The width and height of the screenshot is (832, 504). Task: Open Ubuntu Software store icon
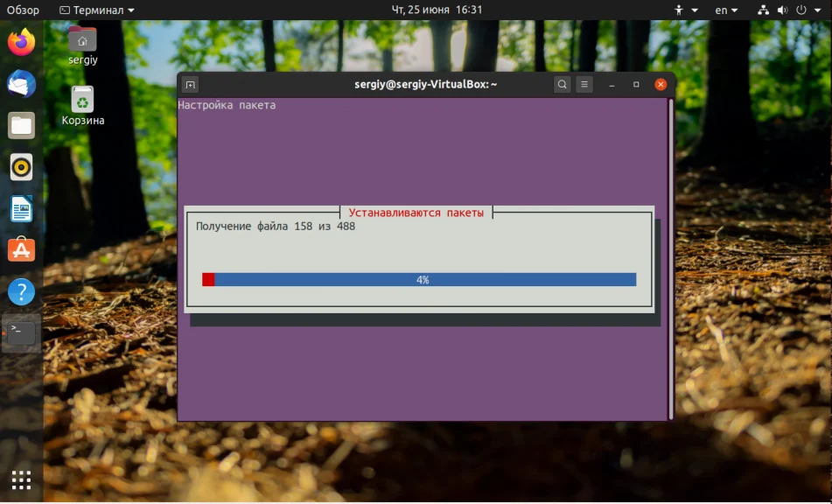tap(21, 249)
